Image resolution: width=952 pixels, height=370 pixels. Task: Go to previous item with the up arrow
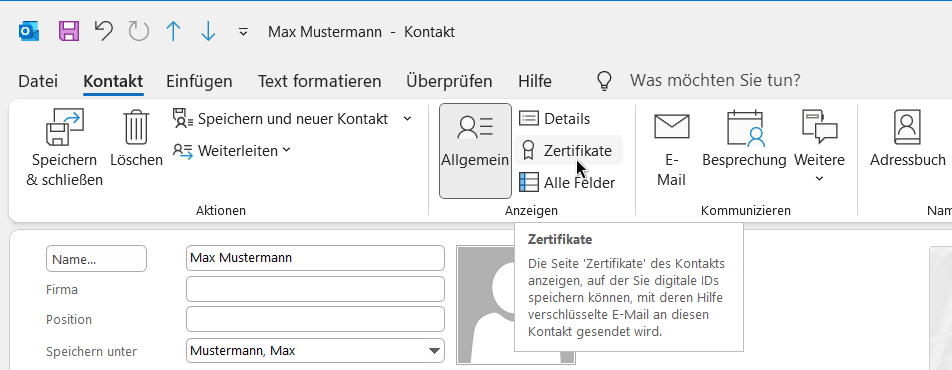(x=174, y=32)
